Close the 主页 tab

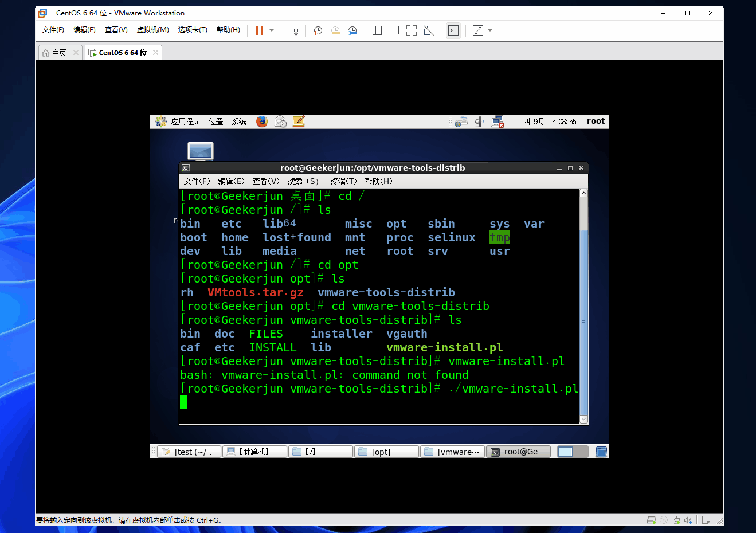[76, 53]
